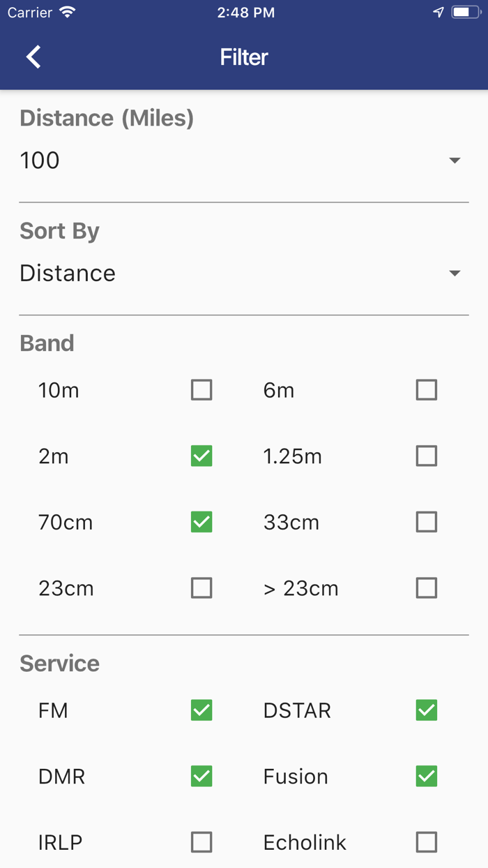Enable the 6m band checkbox
Viewport: 488px width, 868px height.
pos(427,389)
